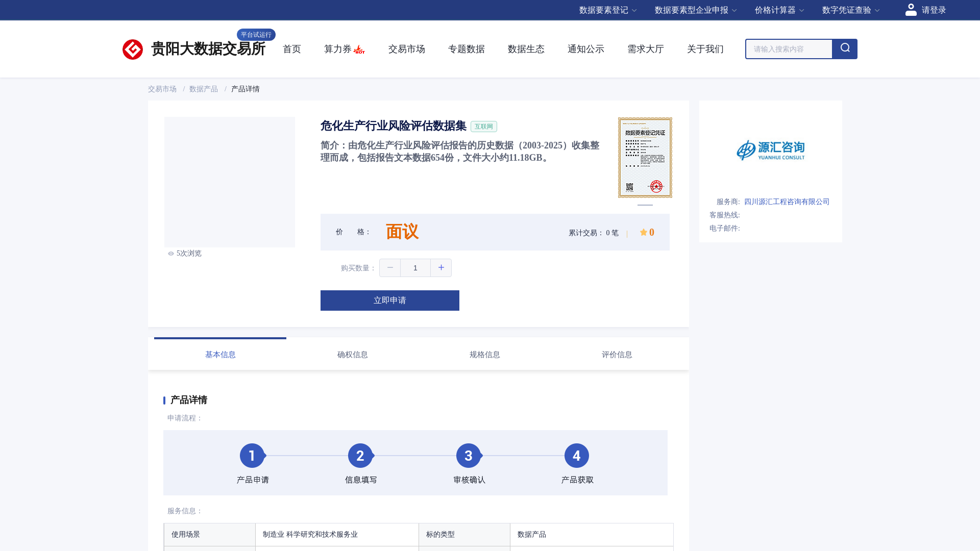The height and width of the screenshot is (551, 980).
Task: Click the step 4 产品获取 icon
Action: pyautogui.click(x=577, y=456)
